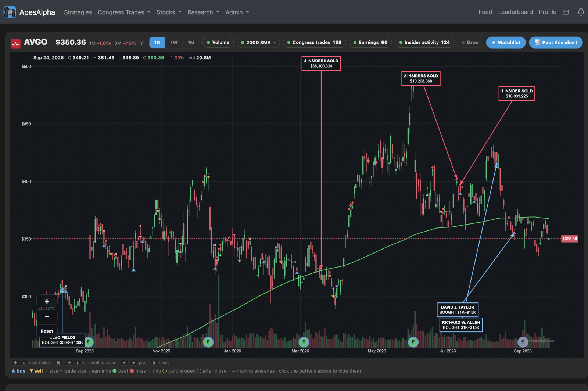
Task: Expand the Stocks dropdown menu
Action: [169, 12]
